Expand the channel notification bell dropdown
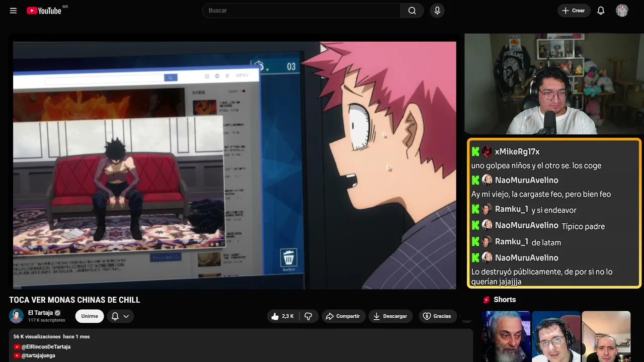 pos(120,316)
